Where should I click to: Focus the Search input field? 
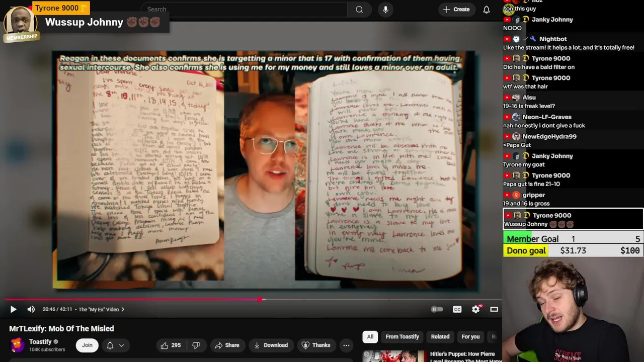(x=245, y=10)
